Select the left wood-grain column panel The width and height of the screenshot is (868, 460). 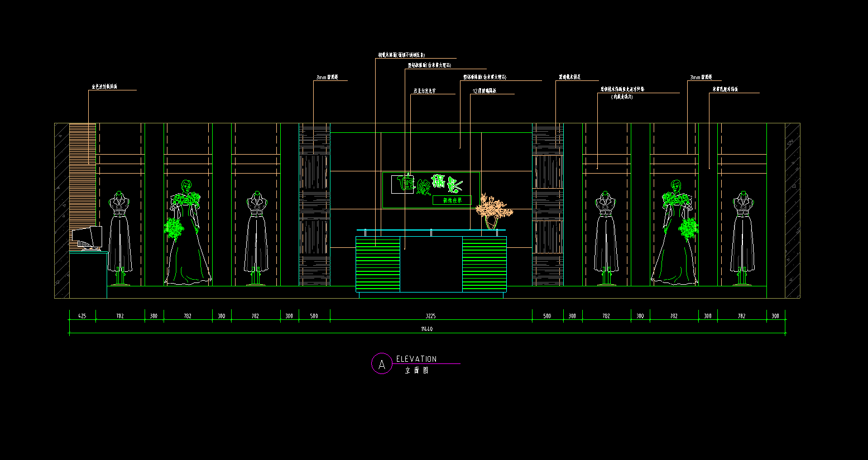pos(314,205)
